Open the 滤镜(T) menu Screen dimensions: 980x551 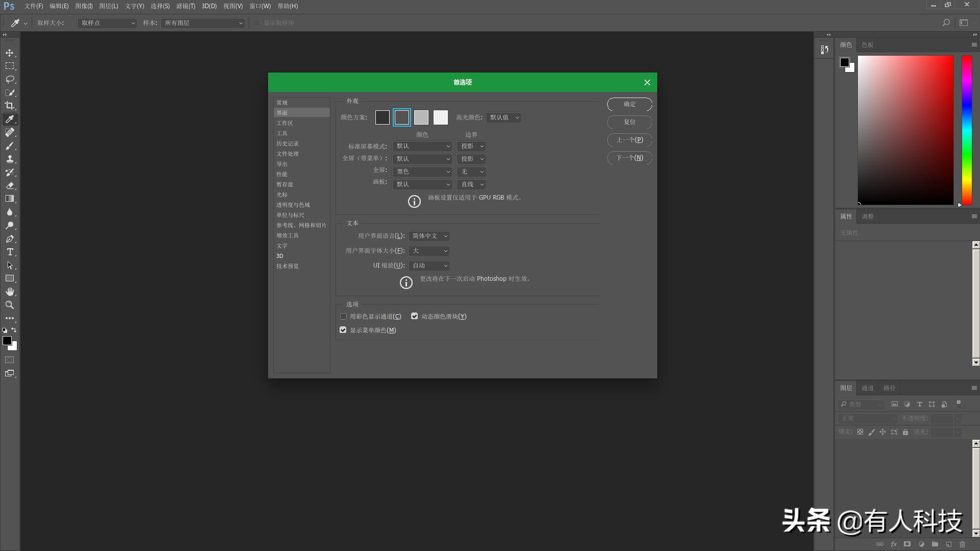[x=185, y=6]
